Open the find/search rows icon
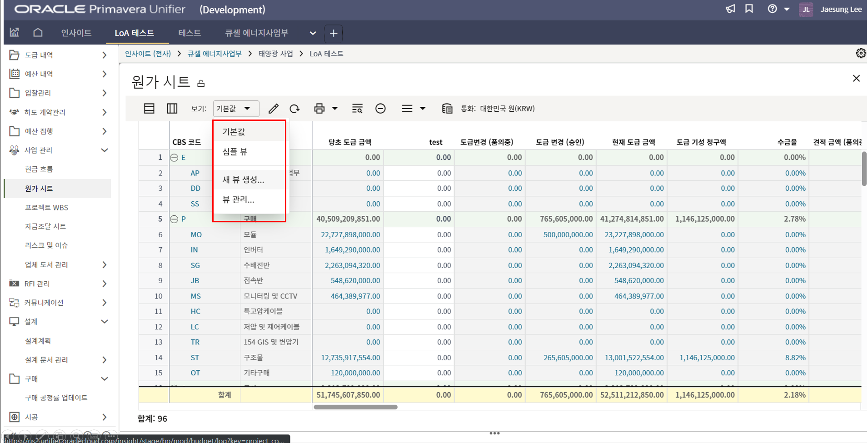 [x=357, y=109]
